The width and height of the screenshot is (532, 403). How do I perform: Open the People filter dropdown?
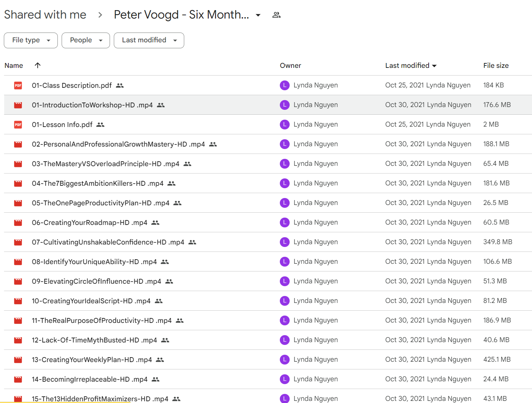point(86,40)
